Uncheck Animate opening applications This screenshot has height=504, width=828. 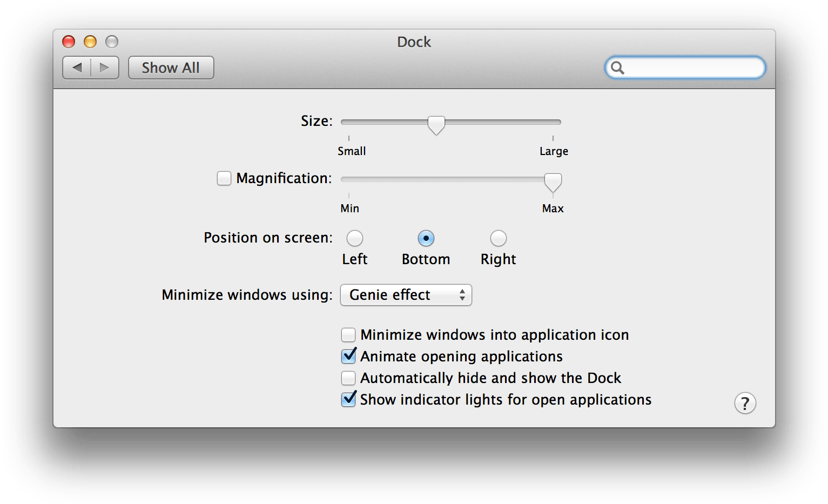click(x=348, y=356)
